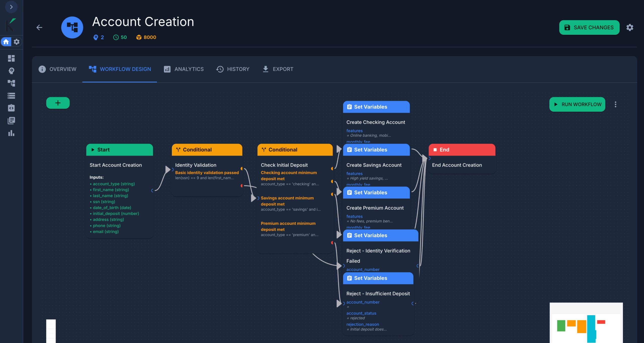The image size is (644, 343).
Task: Click Create Checking Account node title
Action: coord(376,122)
